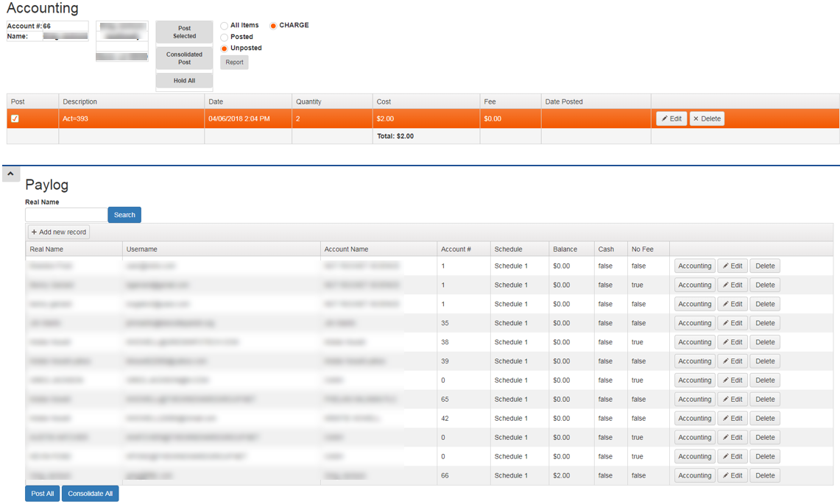Image resolution: width=840 pixels, height=504 pixels.
Task: Select the Posted radio option
Action: point(225,37)
